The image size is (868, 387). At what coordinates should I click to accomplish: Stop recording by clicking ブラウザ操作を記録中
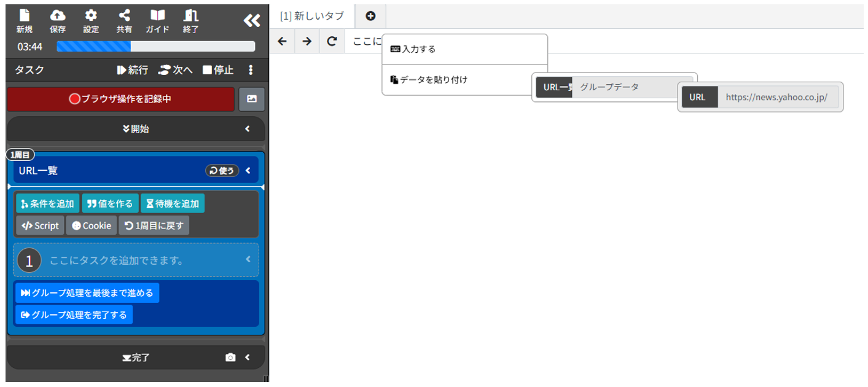[x=120, y=99]
